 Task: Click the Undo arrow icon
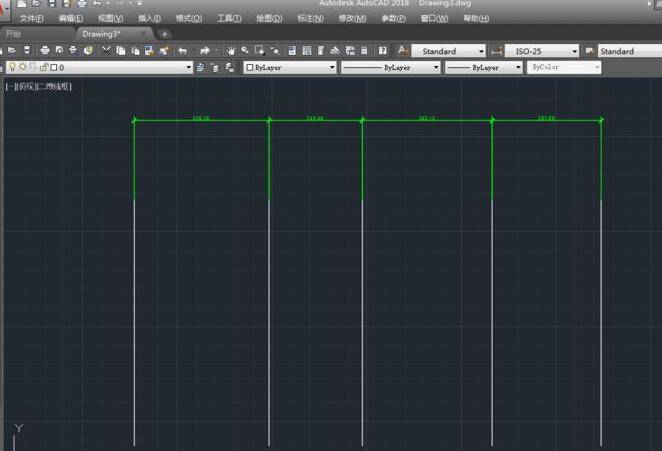(182, 51)
